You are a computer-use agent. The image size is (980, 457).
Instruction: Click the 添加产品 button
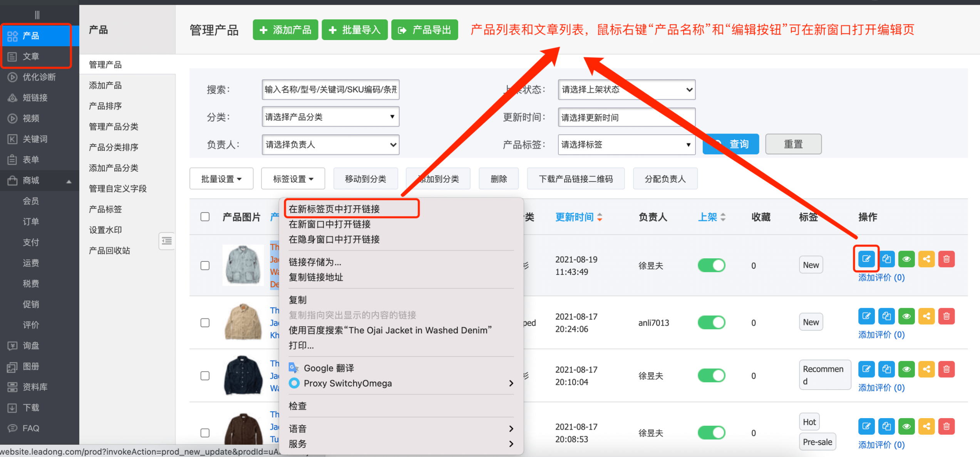pos(285,30)
